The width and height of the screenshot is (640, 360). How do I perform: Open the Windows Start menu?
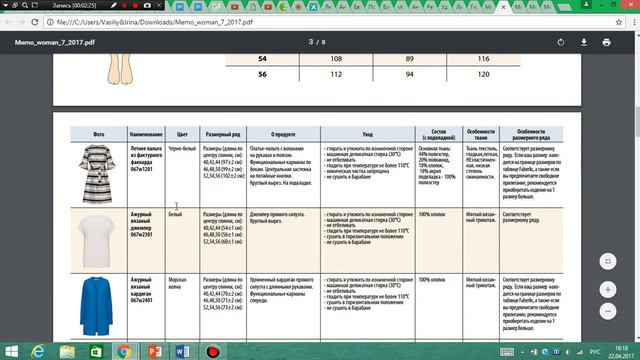click(11, 351)
